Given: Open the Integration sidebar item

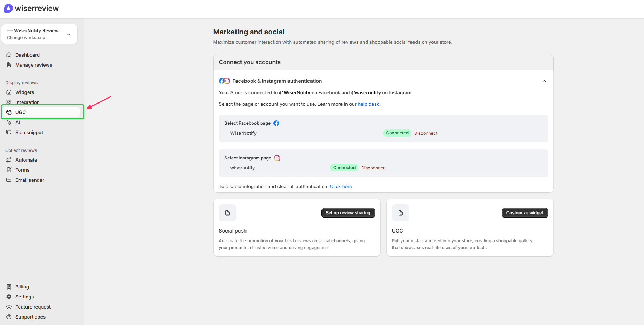Looking at the screenshot, I should 27,102.
